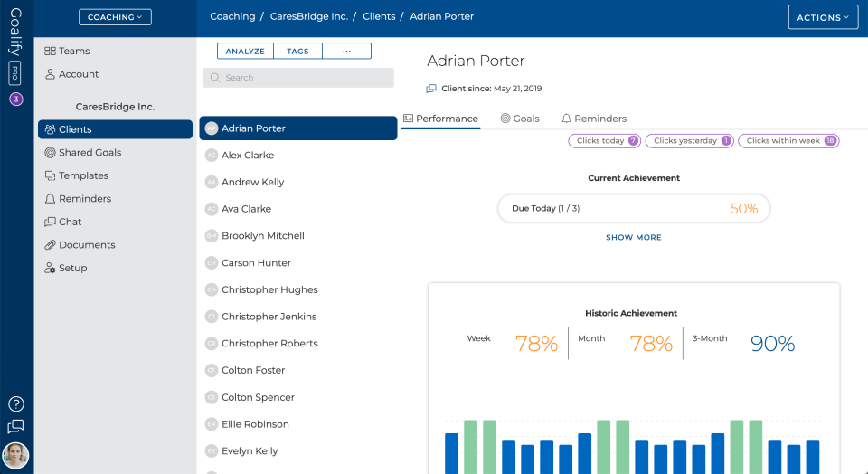Click the Clients people icon
Screen dimensions: 868x474
tap(50, 129)
